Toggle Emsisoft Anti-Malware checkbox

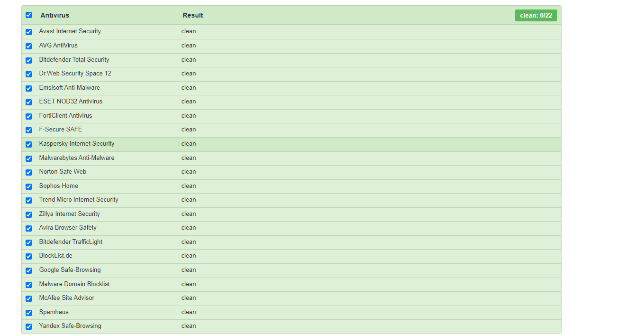click(28, 88)
